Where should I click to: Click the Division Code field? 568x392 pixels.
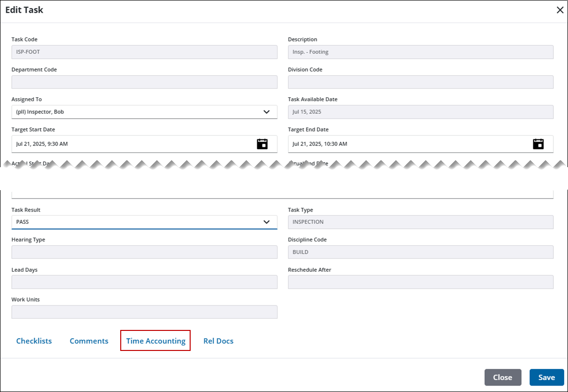[x=420, y=82]
